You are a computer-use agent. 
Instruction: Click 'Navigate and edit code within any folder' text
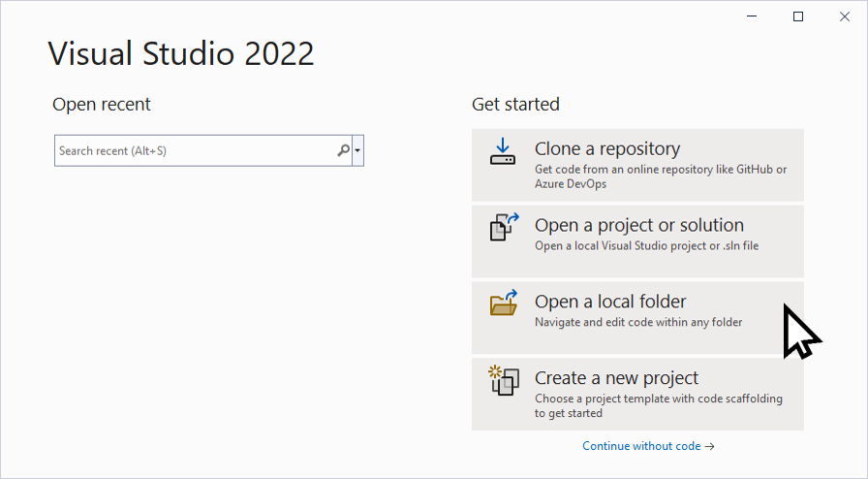[x=638, y=322]
